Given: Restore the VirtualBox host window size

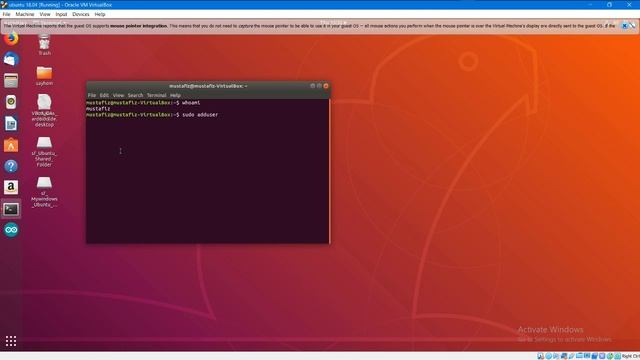Looking at the screenshot, I should pyautogui.click(x=609, y=4).
